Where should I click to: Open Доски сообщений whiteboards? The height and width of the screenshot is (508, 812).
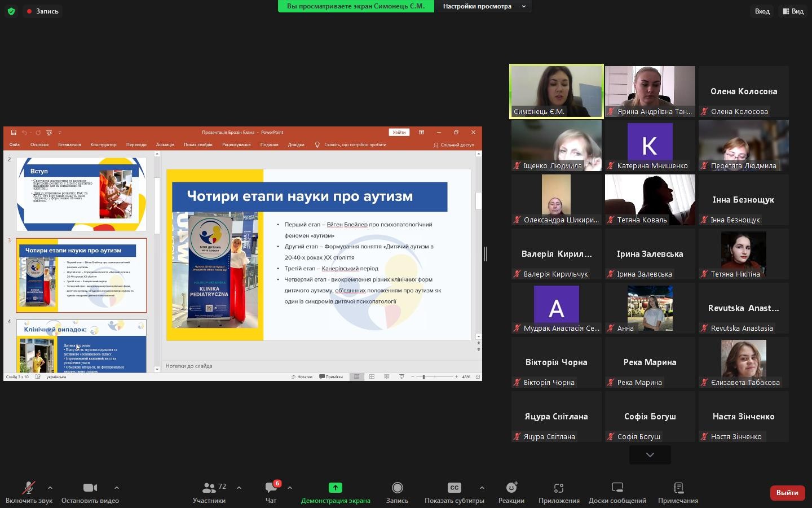pos(617,492)
